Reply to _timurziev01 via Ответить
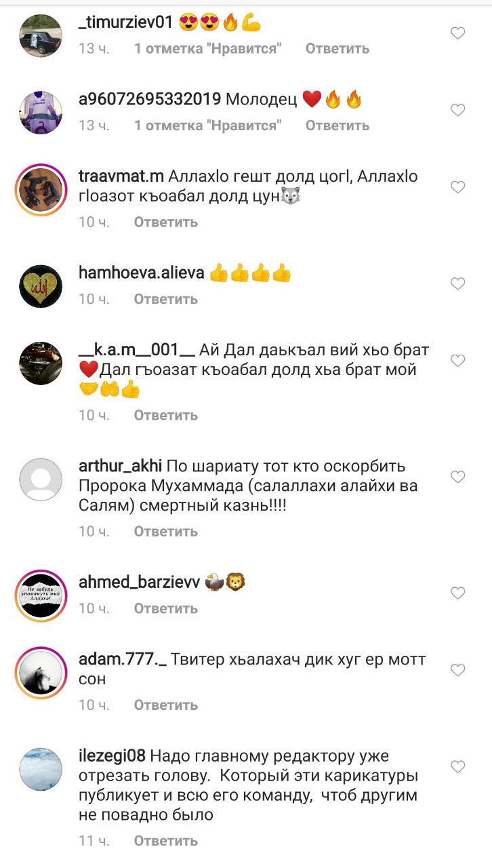This screenshot has height=868, width=492. point(337,48)
